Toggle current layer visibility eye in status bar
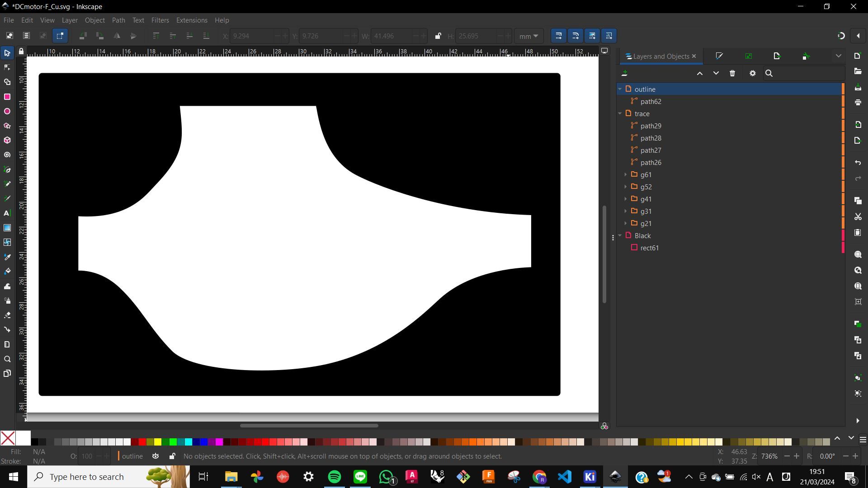The height and width of the screenshot is (488, 868). coord(156,456)
